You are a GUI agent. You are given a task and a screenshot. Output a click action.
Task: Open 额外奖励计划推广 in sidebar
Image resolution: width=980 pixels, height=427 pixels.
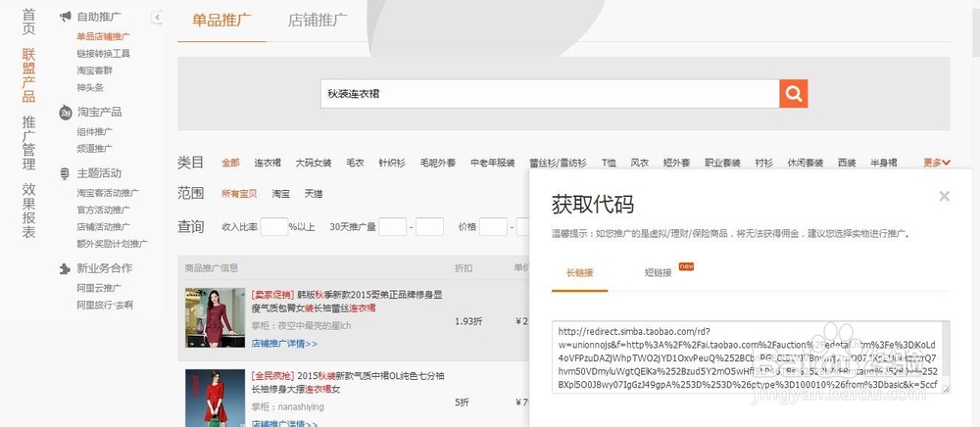pos(112,244)
